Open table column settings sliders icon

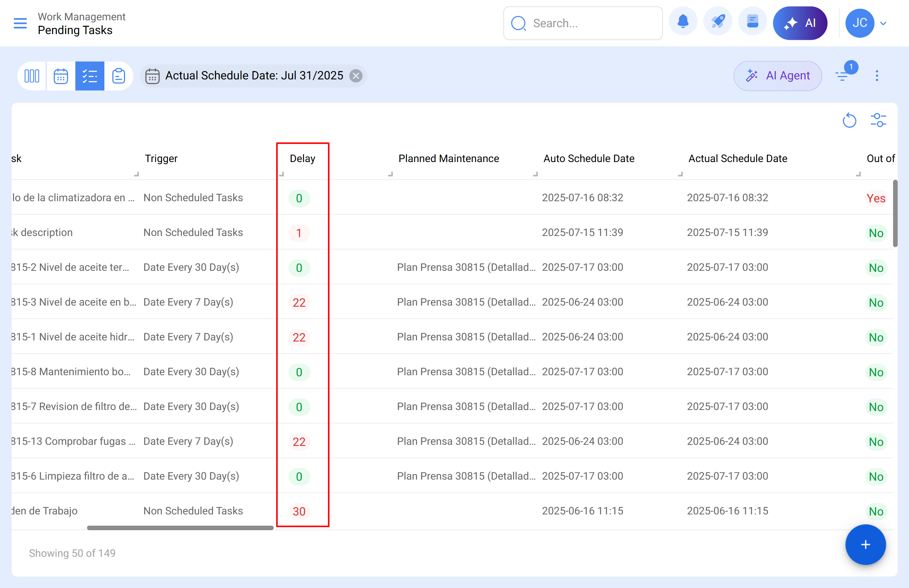(x=878, y=121)
